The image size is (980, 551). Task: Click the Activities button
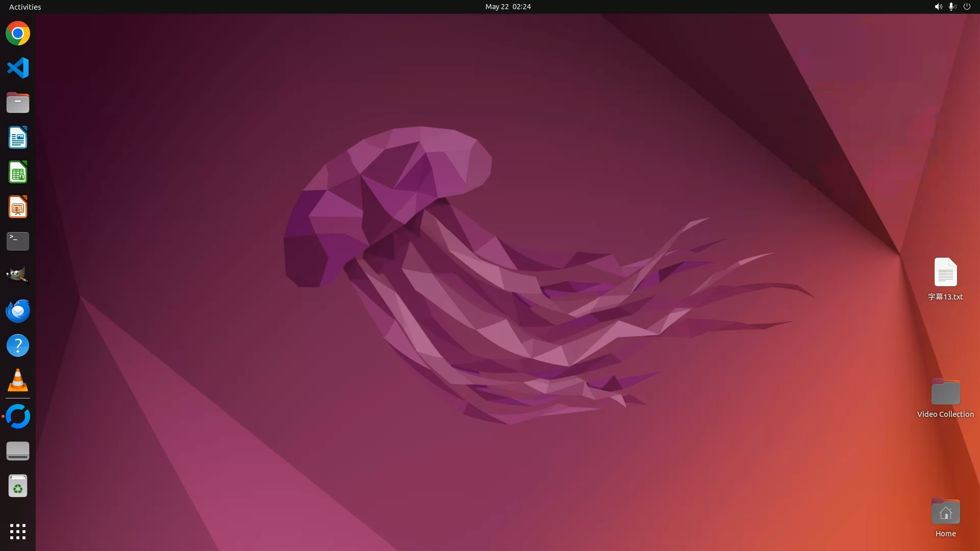(25, 7)
